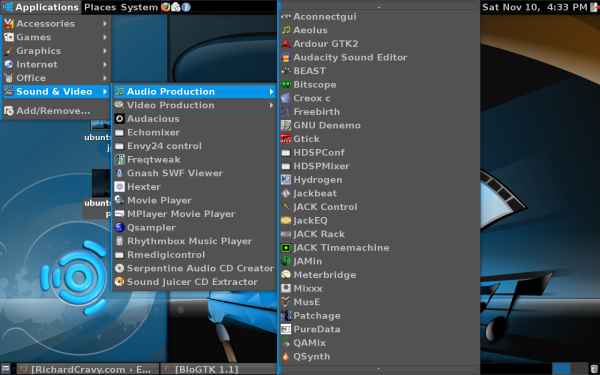The height and width of the screenshot is (375, 600).
Task: Click the MusE icon
Action: [x=286, y=302]
